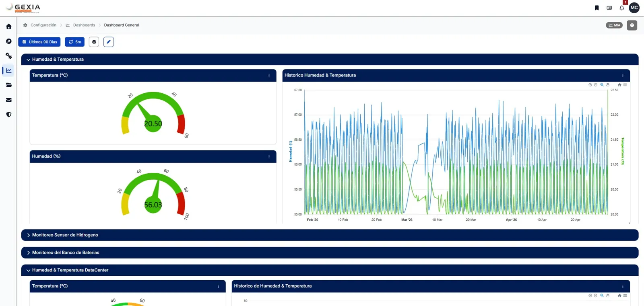The width and height of the screenshot is (644, 306).
Task: Open the folder icon in the sidebar
Action: [8, 85]
